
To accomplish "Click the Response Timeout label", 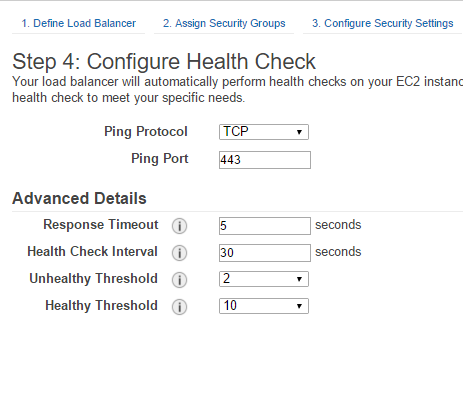I will [101, 225].
